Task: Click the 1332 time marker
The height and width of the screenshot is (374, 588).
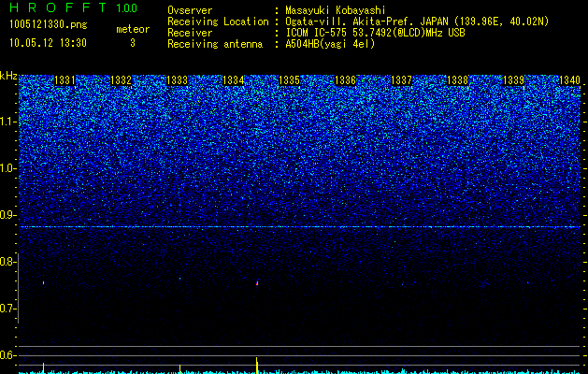Action: point(121,80)
